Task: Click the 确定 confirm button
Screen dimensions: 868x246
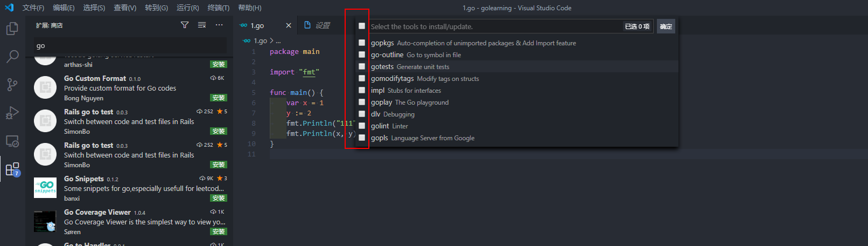Action: click(666, 26)
